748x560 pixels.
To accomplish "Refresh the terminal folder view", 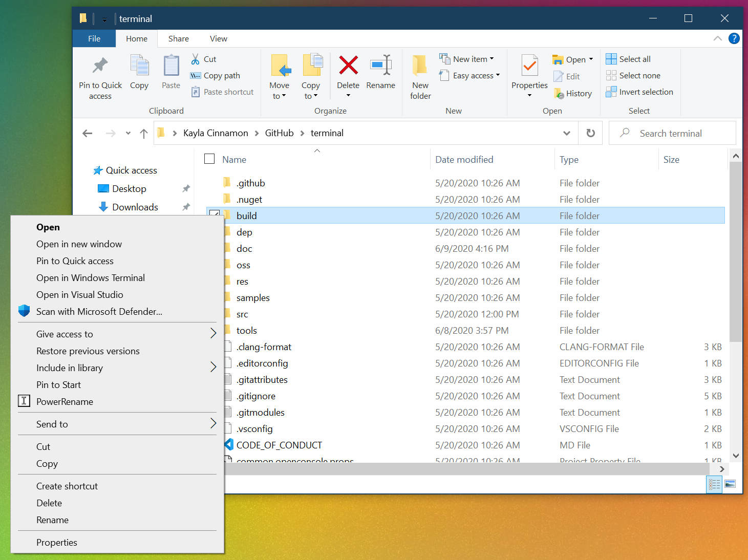I will (590, 133).
